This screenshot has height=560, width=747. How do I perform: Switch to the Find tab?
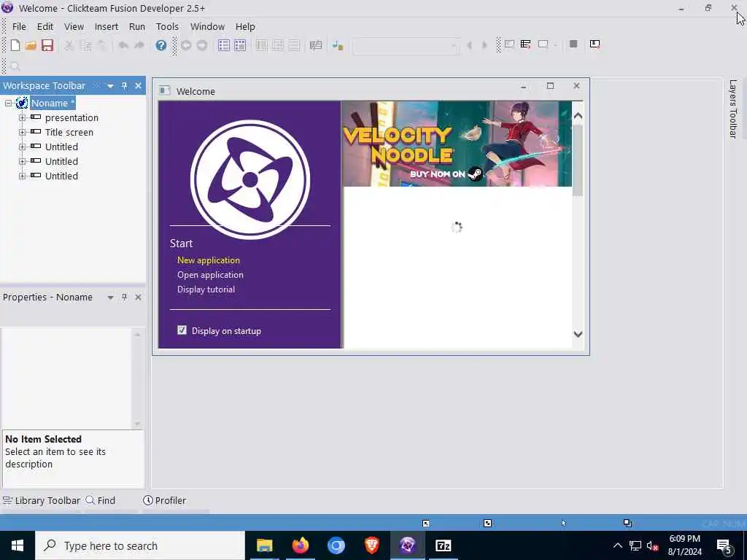coord(101,500)
